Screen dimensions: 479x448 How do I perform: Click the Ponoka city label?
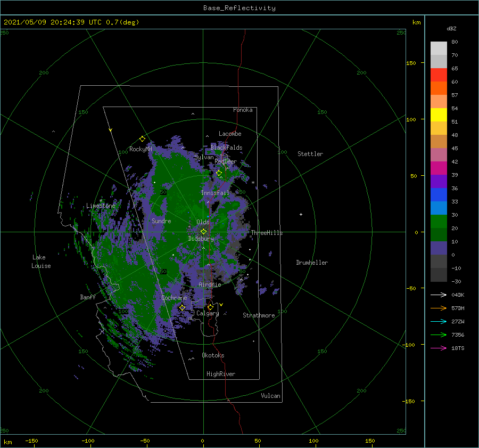(x=243, y=110)
